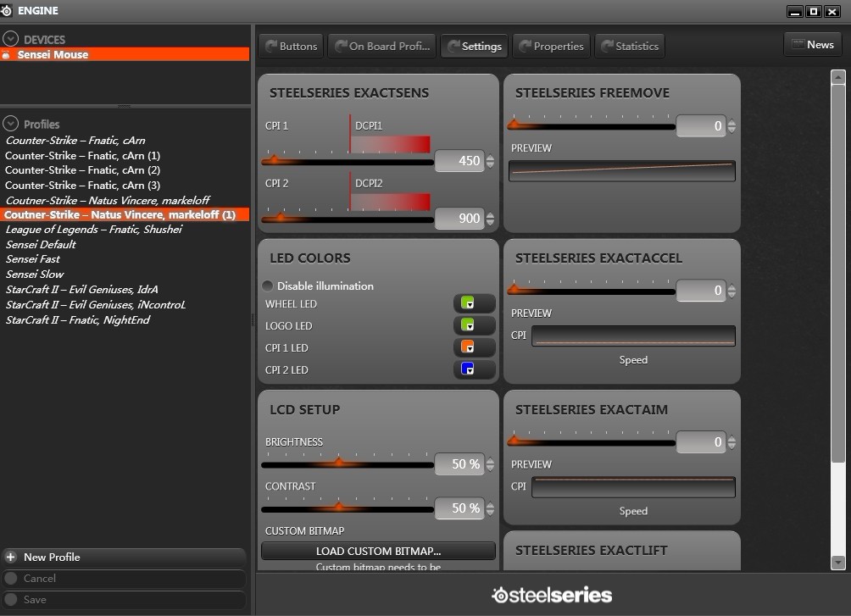Viewport: 851px width, 616px height.
Task: Click the New Profile plus icon
Action: point(10,557)
